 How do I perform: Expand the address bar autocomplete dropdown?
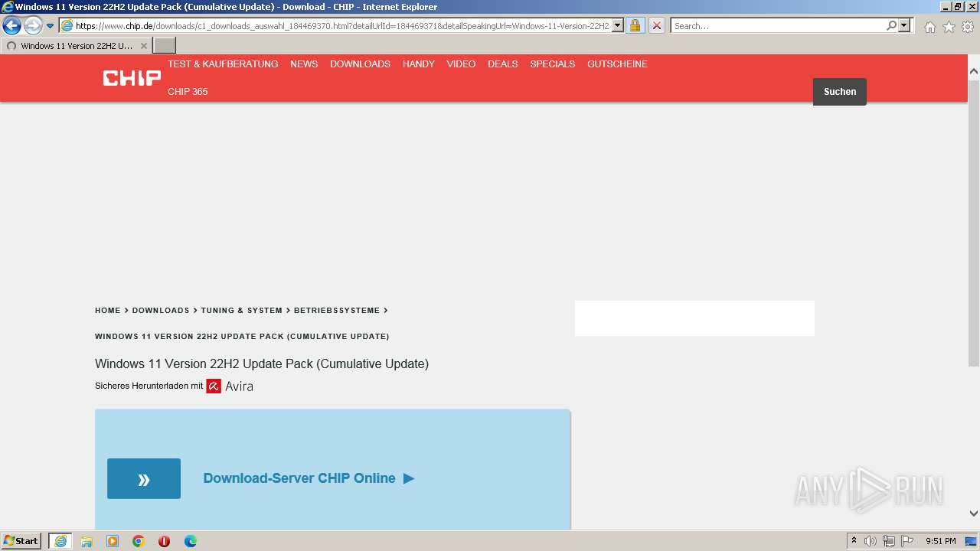pyautogui.click(x=618, y=26)
